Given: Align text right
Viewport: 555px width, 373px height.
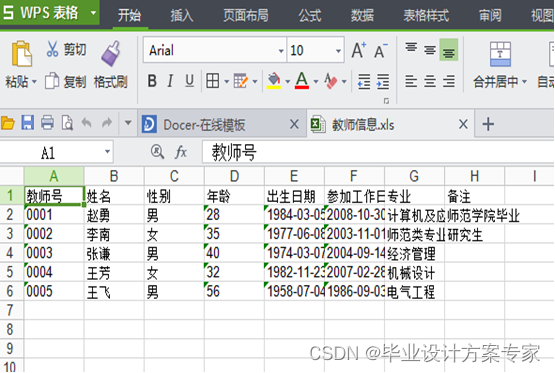Looking at the screenshot, I should [449, 81].
